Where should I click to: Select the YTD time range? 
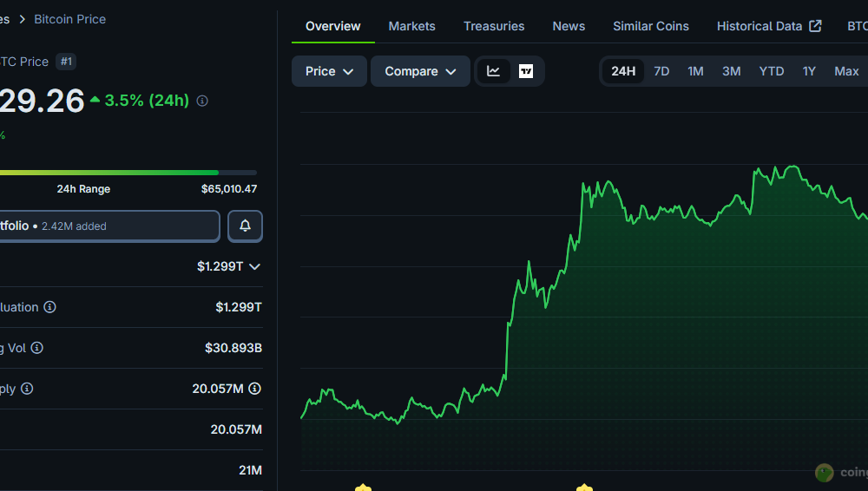tap(771, 71)
